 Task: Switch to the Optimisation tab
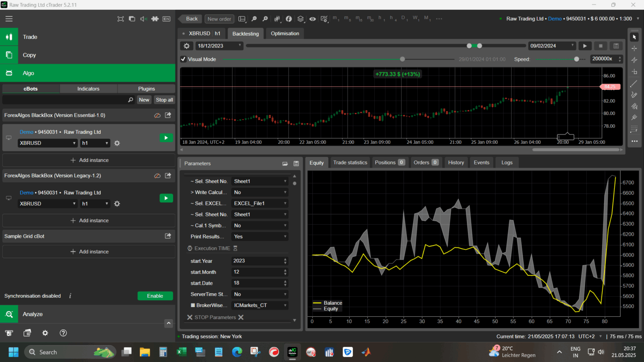pyautogui.click(x=285, y=34)
